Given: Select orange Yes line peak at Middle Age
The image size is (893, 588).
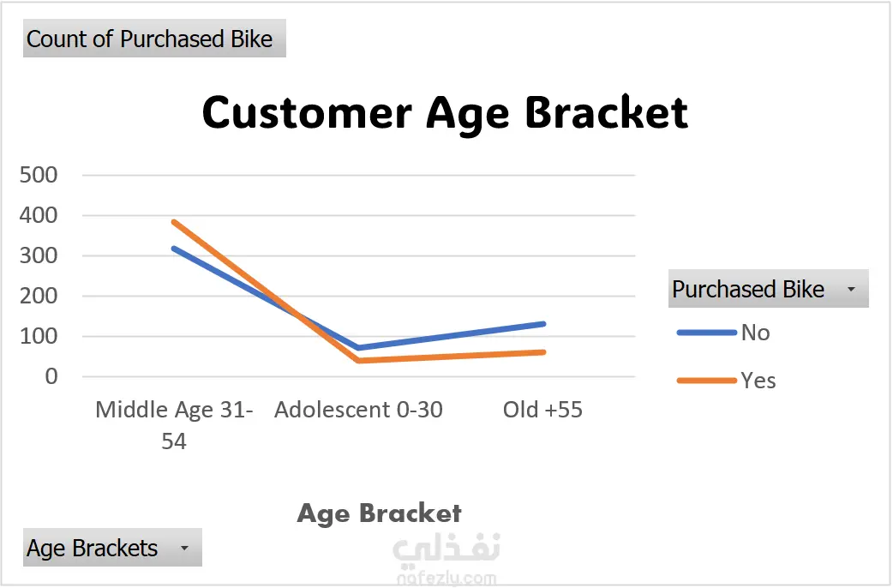Looking at the screenshot, I should 174,222.
